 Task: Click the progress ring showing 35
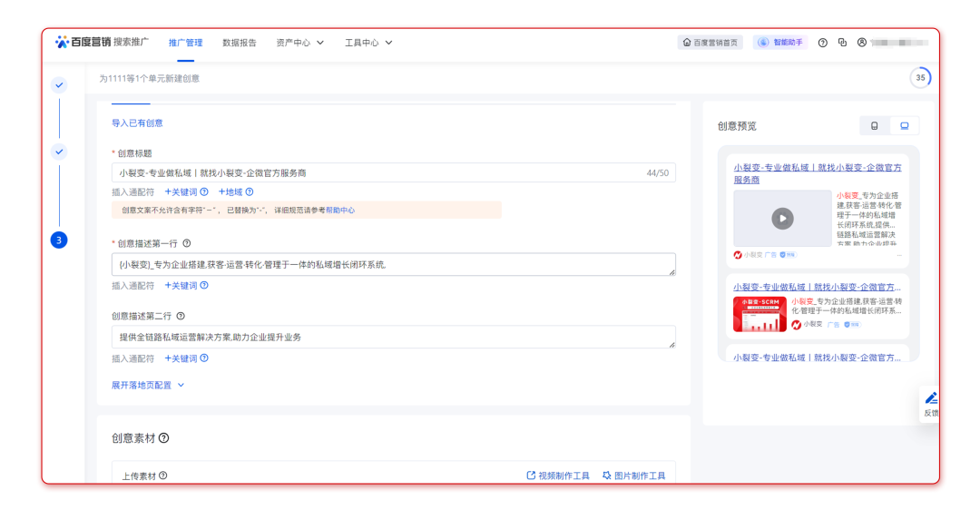(x=920, y=78)
